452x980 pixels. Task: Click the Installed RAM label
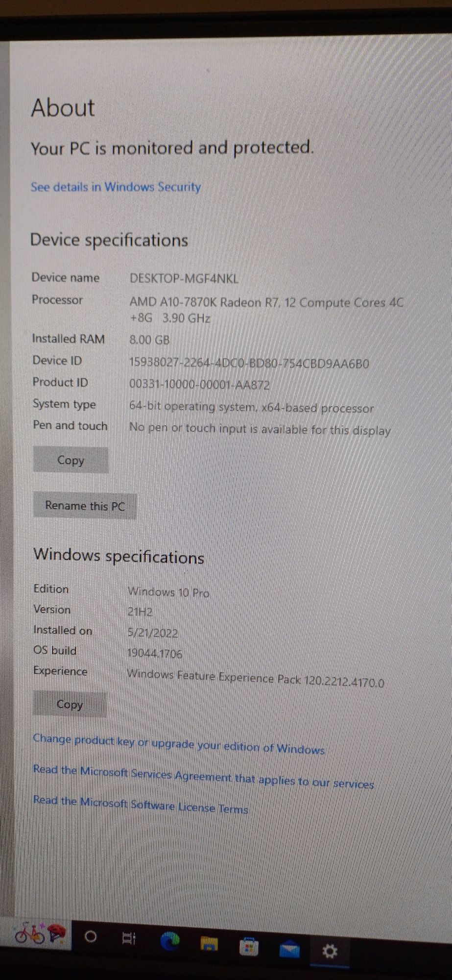coord(69,339)
